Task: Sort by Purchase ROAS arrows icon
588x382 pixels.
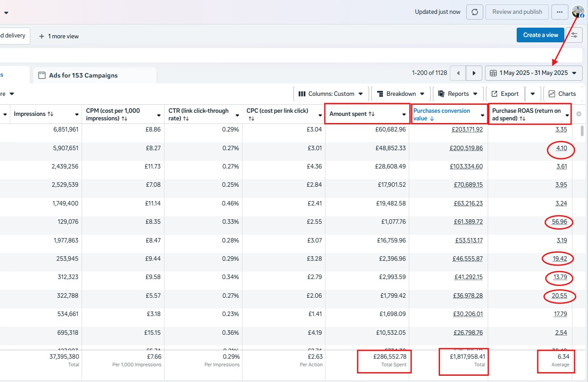Action: point(522,119)
